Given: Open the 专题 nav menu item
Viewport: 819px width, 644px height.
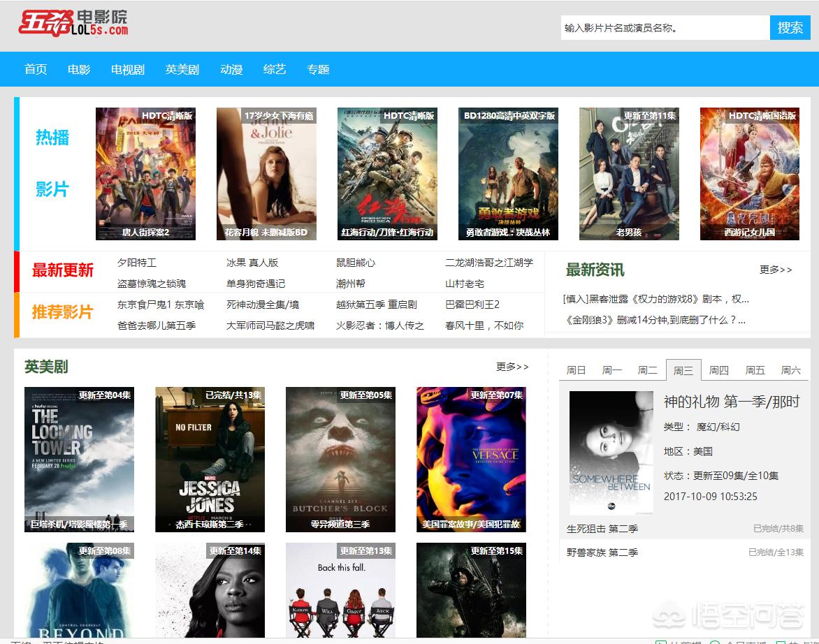Looking at the screenshot, I should tap(318, 69).
